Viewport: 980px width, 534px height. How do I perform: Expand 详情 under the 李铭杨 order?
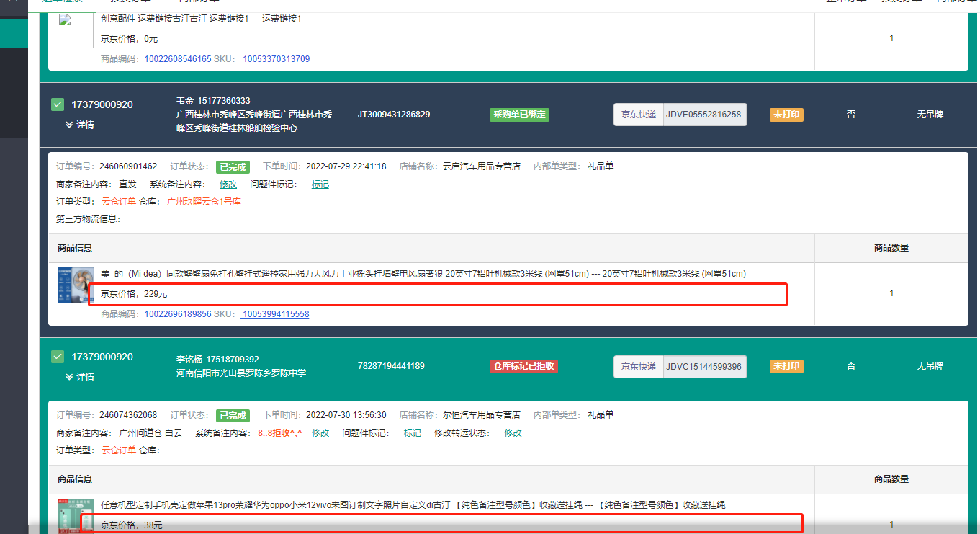[80, 377]
